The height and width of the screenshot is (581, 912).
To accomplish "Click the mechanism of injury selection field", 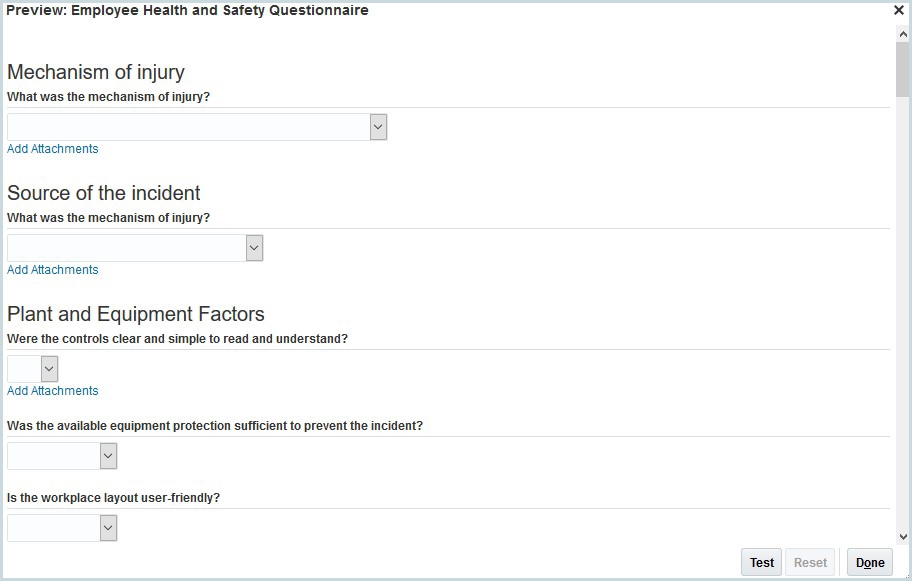I will coord(188,127).
